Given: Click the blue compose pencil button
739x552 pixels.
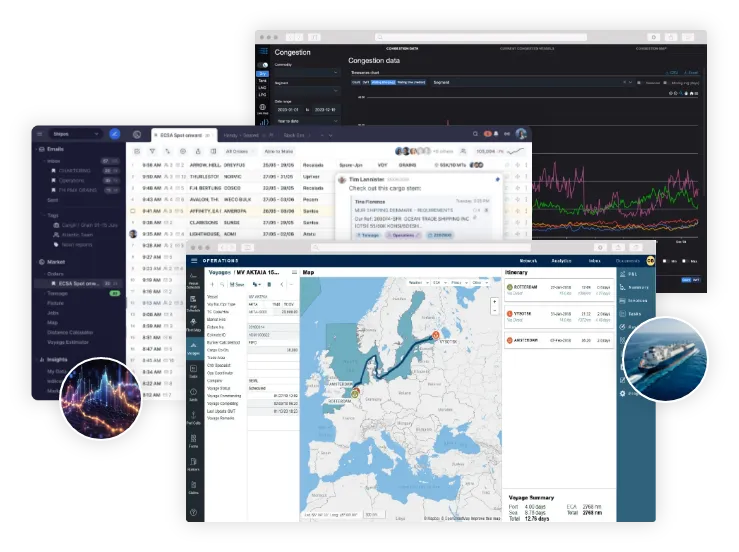Looking at the screenshot, I should point(115,133).
